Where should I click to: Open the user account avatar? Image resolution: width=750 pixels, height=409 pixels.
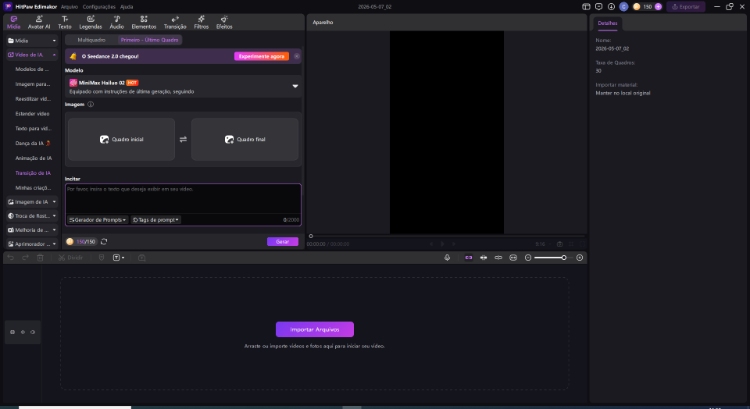tap(624, 7)
